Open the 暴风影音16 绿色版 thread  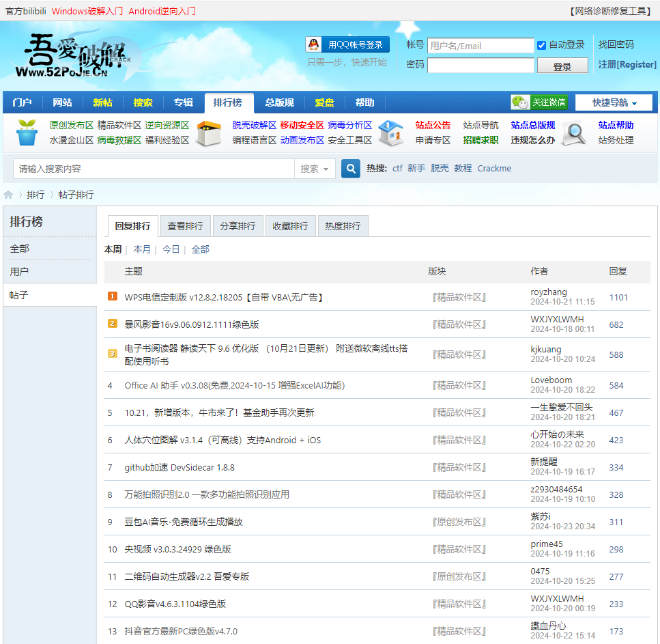point(192,324)
